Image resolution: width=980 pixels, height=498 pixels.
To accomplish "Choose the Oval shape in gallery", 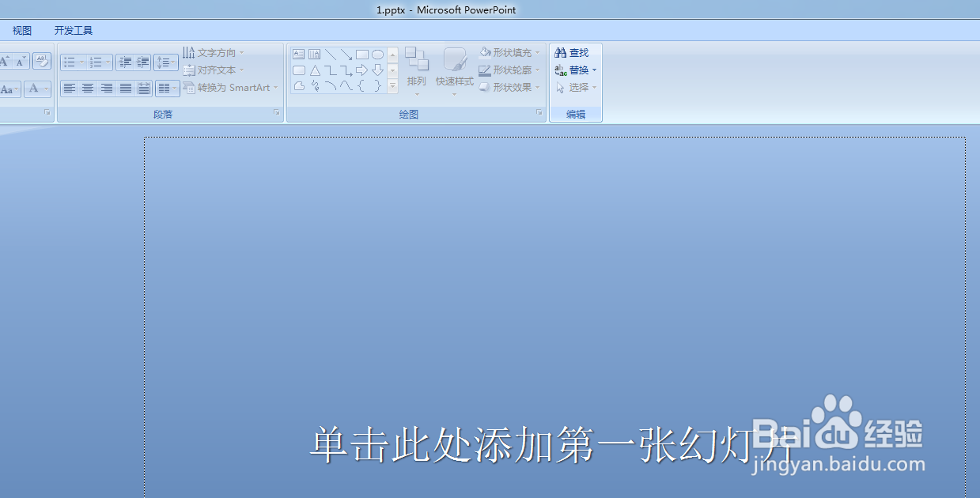I will pyautogui.click(x=378, y=55).
